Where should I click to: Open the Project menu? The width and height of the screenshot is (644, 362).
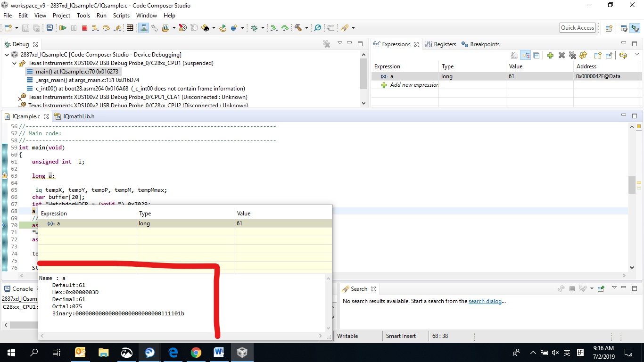61,16
